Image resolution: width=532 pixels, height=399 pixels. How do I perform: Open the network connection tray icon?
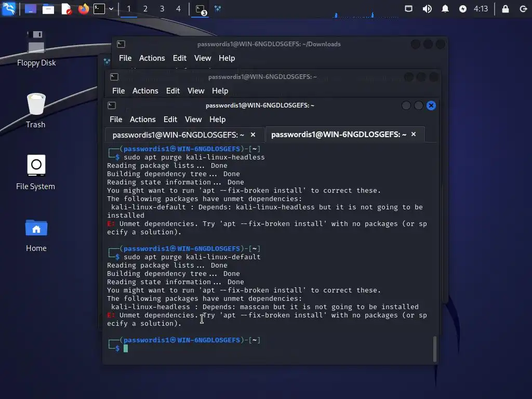(x=409, y=9)
